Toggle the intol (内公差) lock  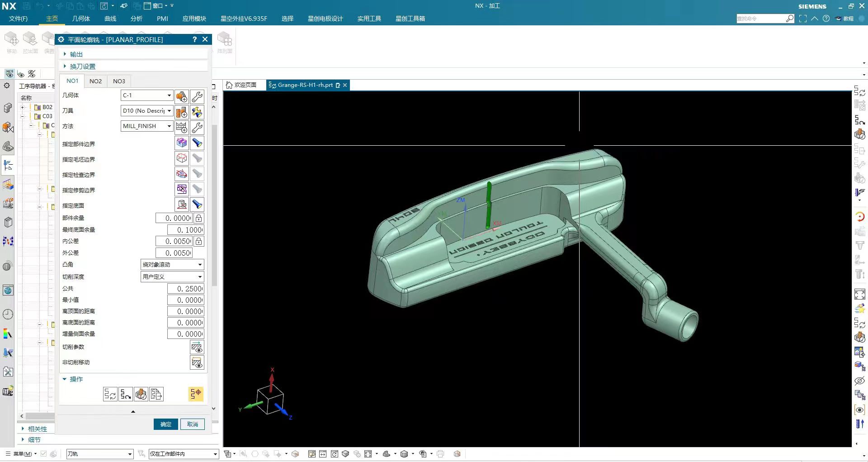[198, 241]
